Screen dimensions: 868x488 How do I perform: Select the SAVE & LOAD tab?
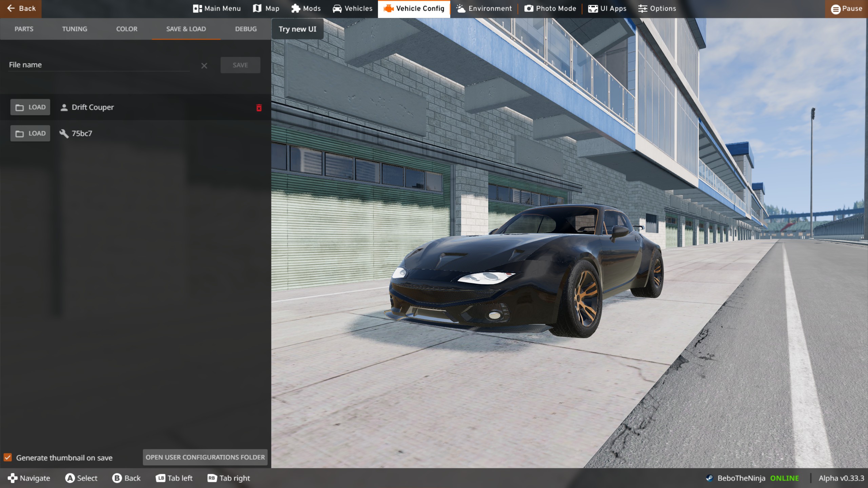[x=186, y=29]
